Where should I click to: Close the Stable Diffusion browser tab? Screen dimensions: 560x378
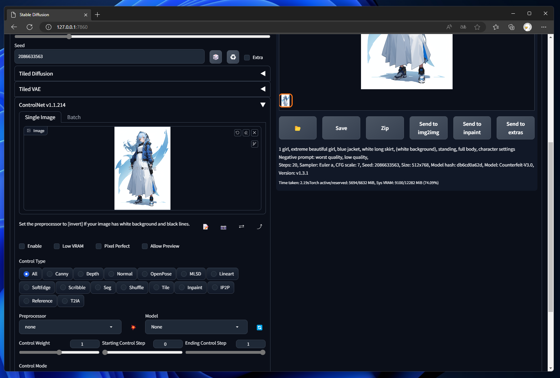point(86,15)
